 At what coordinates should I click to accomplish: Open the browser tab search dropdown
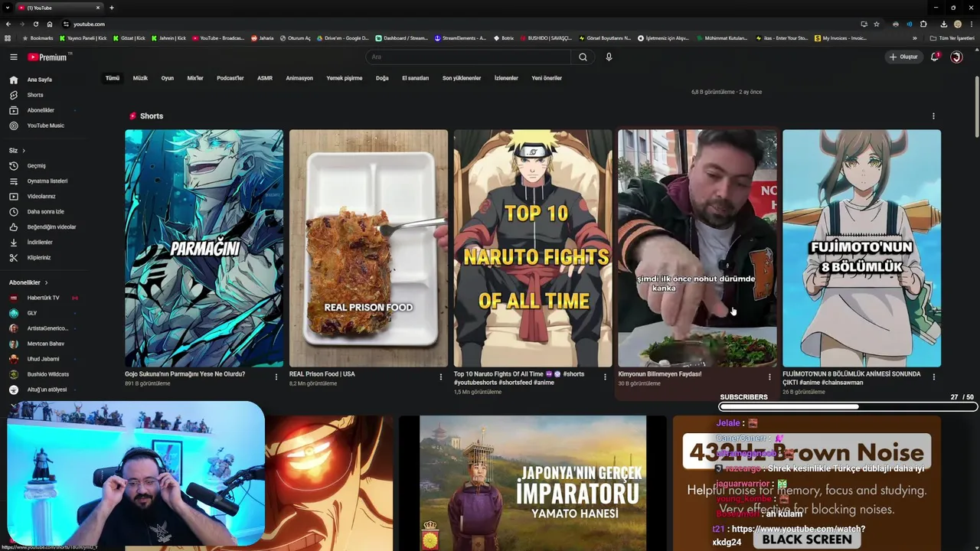[x=8, y=8]
